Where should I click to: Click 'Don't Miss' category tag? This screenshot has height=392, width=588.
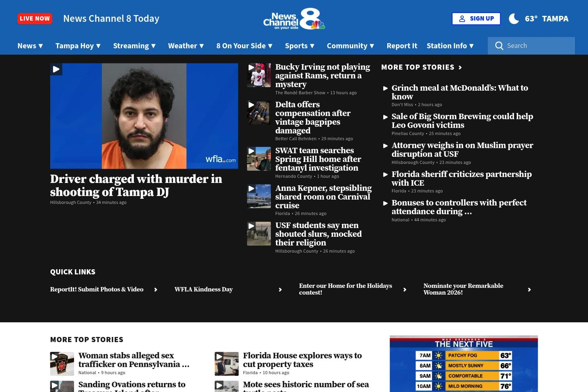[x=402, y=105]
